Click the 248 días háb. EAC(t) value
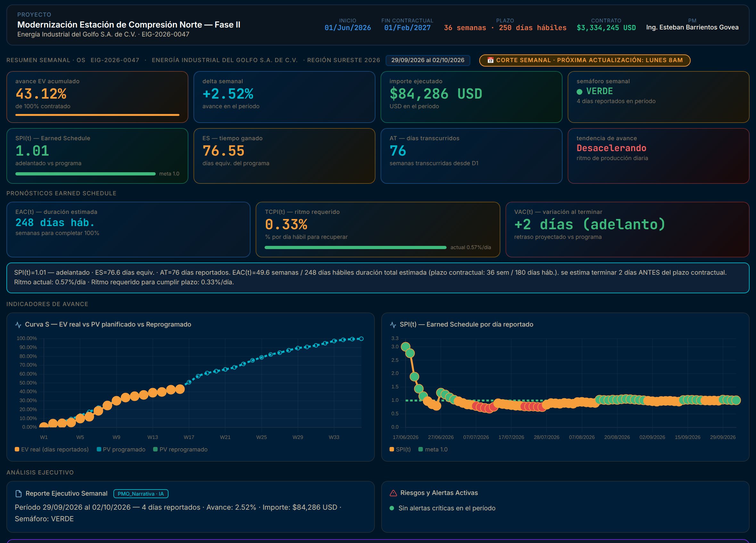 pos(55,223)
